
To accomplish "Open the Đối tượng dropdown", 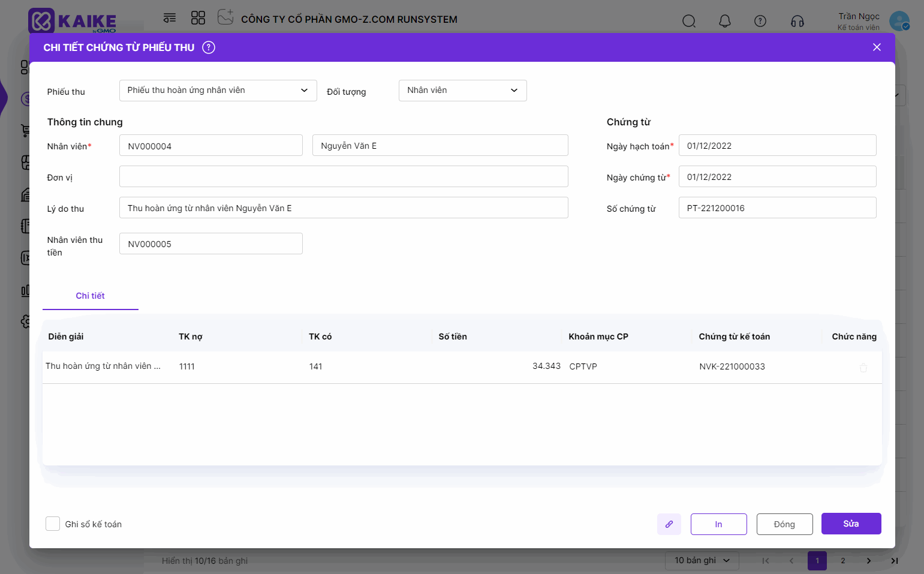I will 463,91.
